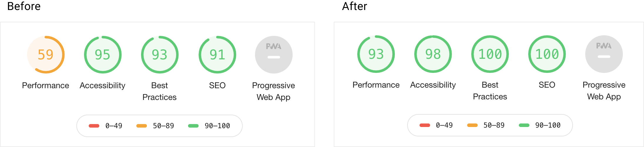Click right Progressive Web App label

point(604,91)
